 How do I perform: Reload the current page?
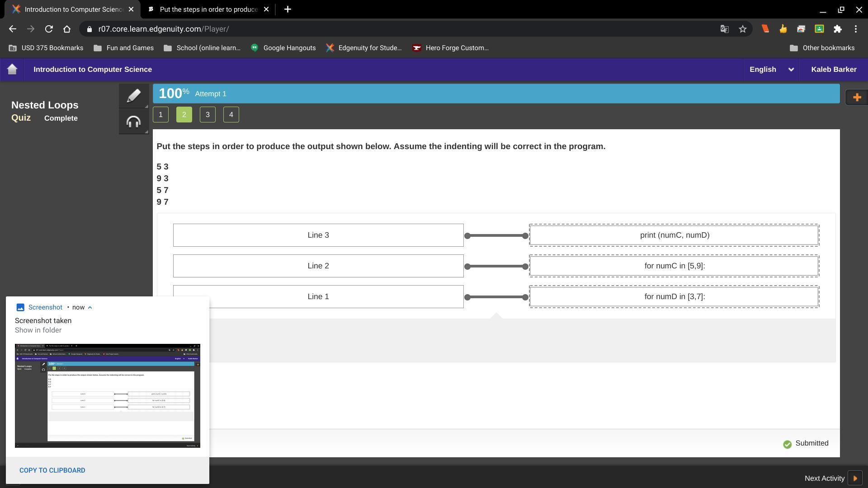(49, 29)
